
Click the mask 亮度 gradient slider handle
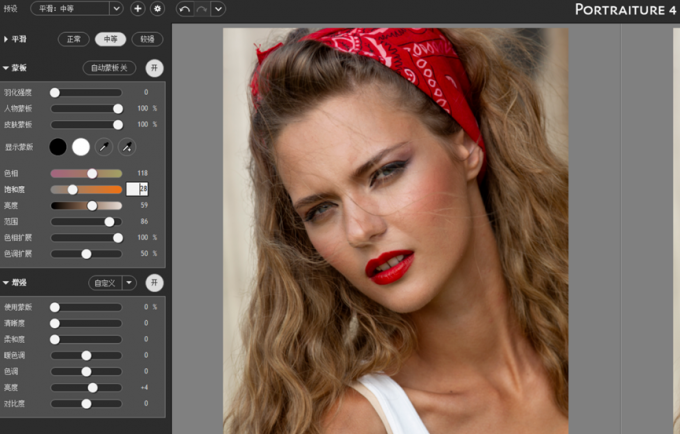[92, 206]
